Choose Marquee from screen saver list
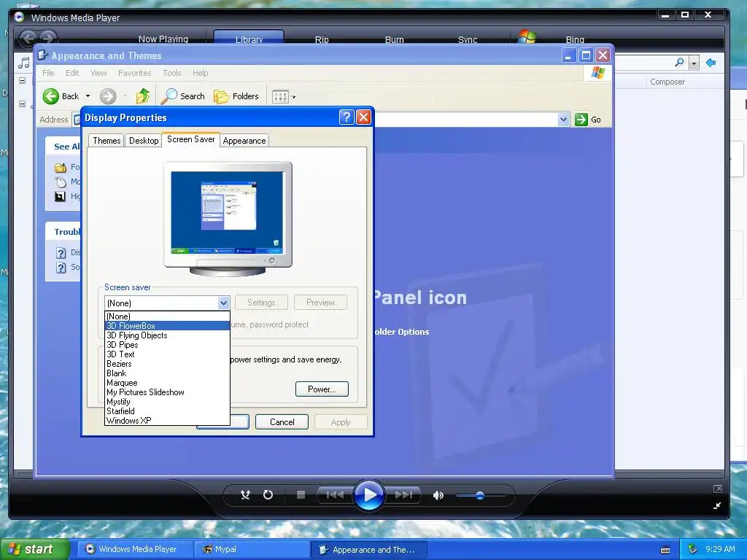This screenshot has width=747, height=560. point(167,383)
